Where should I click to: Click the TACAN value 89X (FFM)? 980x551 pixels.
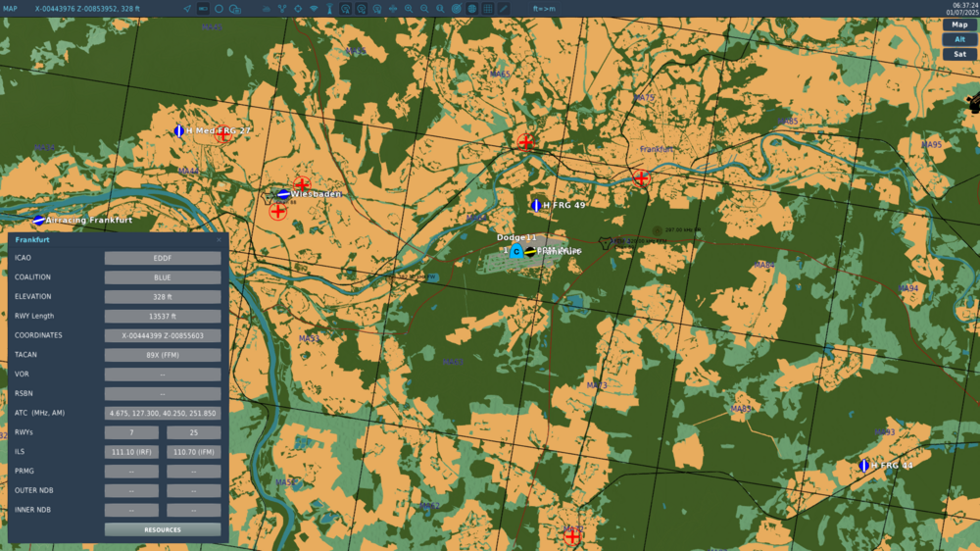point(163,355)
